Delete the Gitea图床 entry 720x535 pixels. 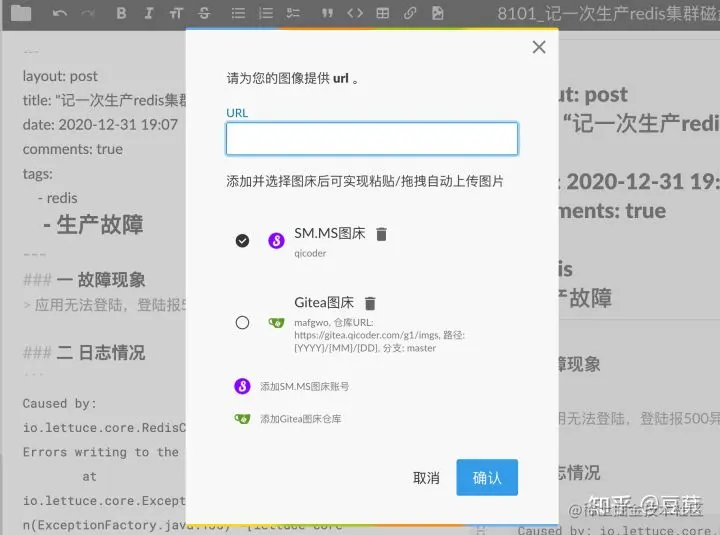click(x=370, y=303)
